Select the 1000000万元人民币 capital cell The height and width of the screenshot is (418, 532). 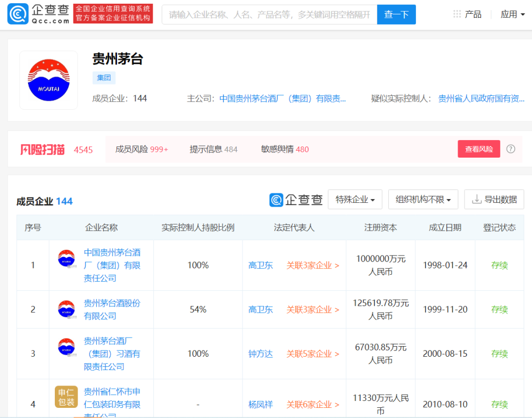coord(381,265)
